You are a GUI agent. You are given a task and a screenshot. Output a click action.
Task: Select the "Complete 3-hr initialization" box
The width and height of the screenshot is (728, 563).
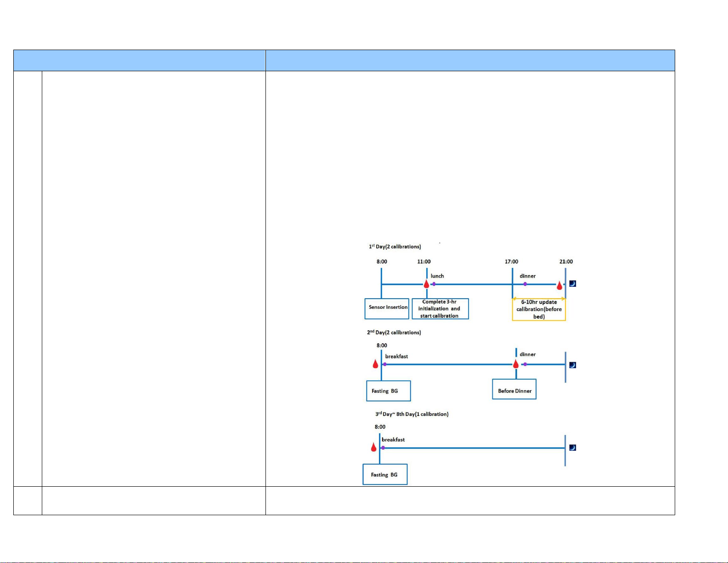440,308
